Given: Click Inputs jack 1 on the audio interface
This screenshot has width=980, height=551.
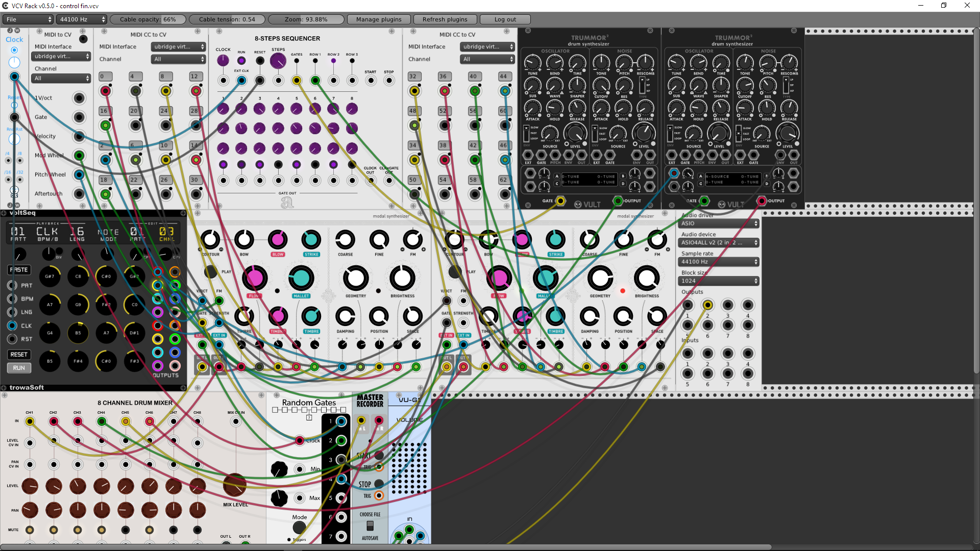Looking at the screenshot, I should (688, 354).
